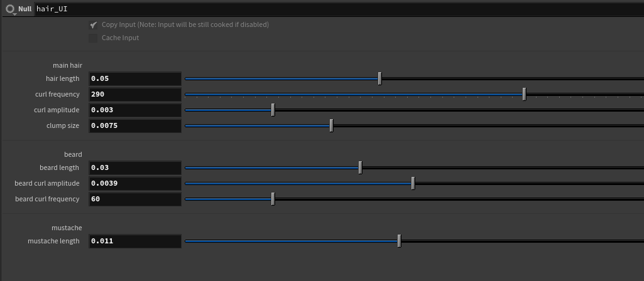
Task: Click the curl amplitude parameter label
Action: click(x=57, y=110)
